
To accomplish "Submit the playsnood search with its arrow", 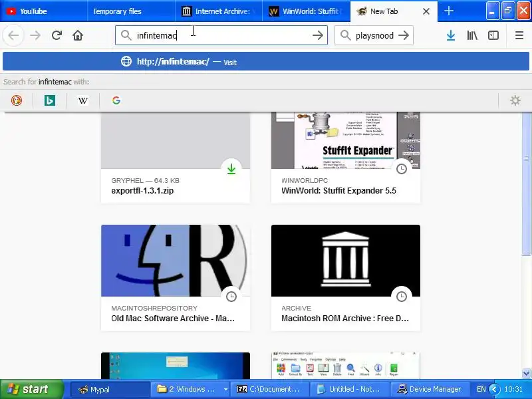I will (x=404, y=35).
